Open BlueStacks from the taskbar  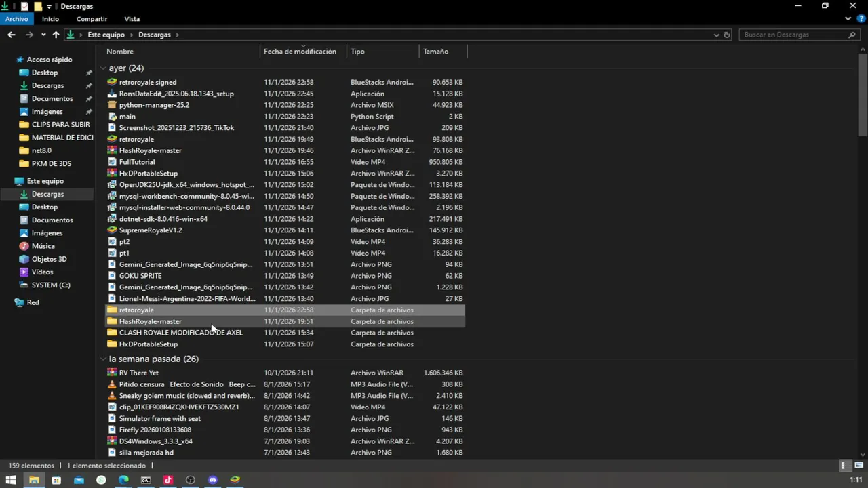click(235, 480)
